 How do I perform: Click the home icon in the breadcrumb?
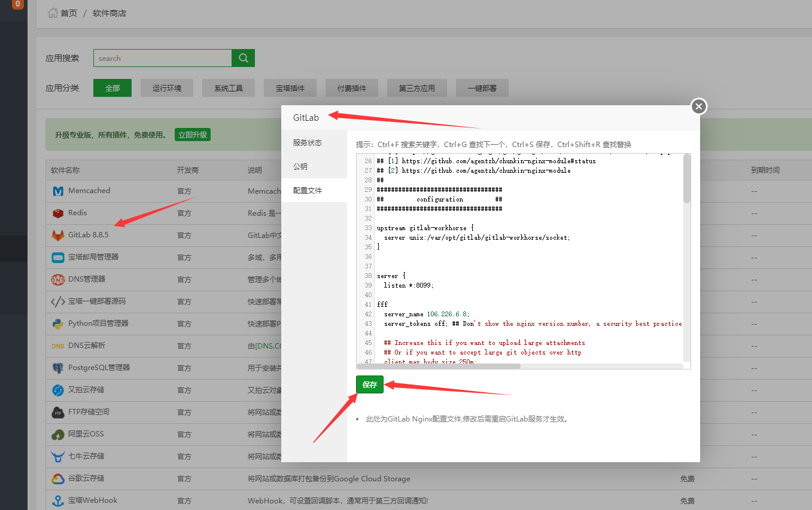pyautogui.click(x=52, y=13)
